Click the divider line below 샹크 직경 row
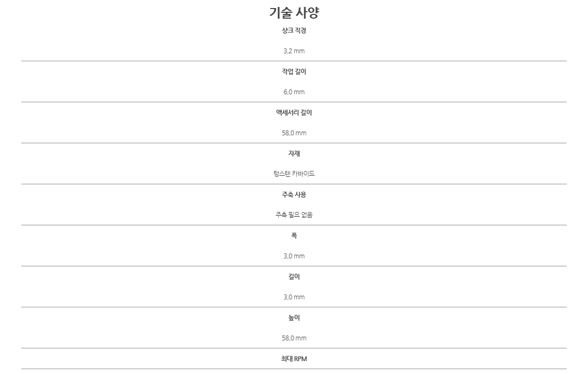Screen dimensions: 588x375 294,61
